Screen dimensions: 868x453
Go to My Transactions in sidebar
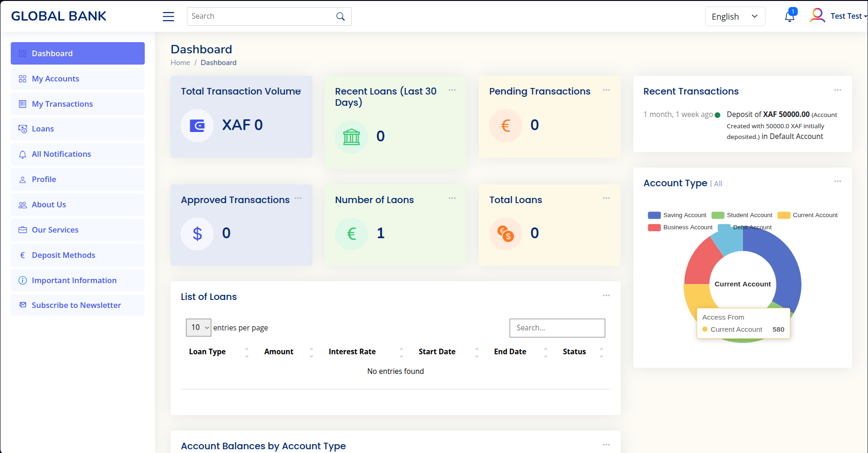[x=62, y=104]
